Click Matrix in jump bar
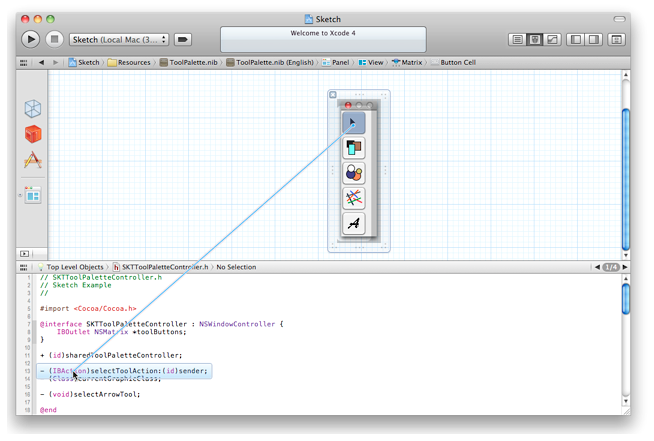This screenshot has width=654, height=441. (407, 63)
